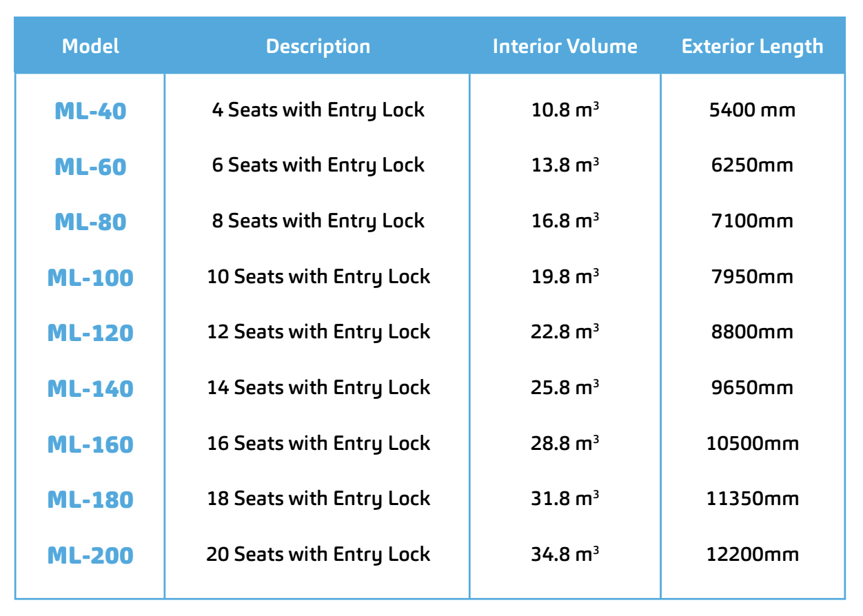This screenshot has height=616, width=863.
Task: Click the Exterior Length column header
Action: 752,46
